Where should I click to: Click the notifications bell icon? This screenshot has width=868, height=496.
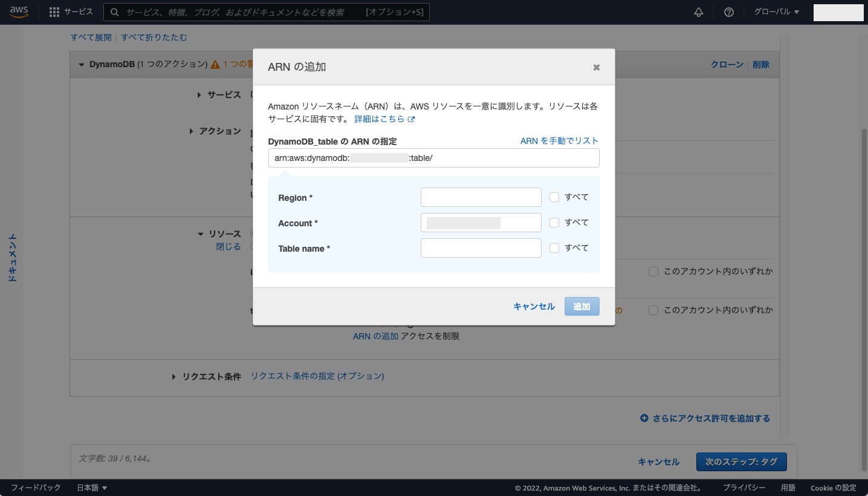tap(699, 12)
